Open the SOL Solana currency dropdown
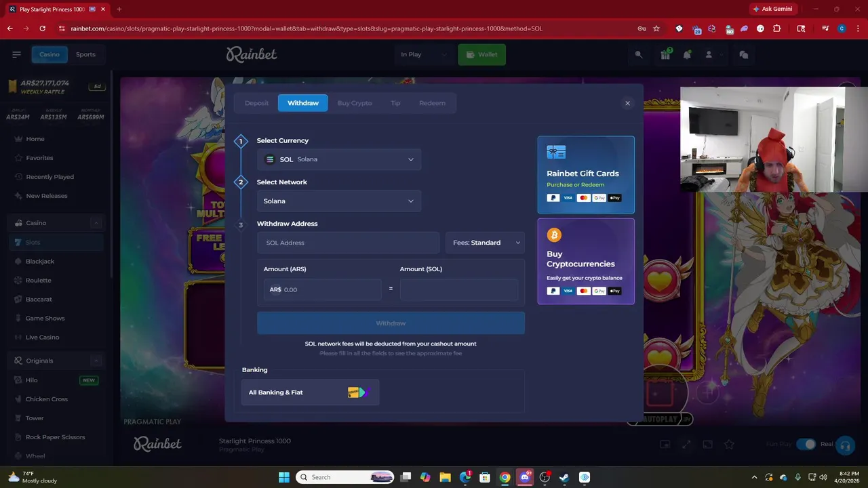This screenshot has width=868, height=488. 339,159
